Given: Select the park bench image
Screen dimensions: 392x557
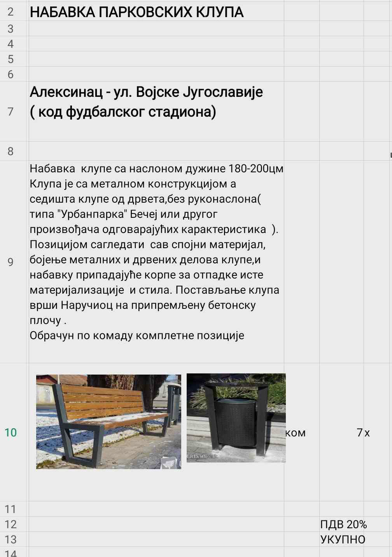Looking at the screenshot, I should pos(108,422).
